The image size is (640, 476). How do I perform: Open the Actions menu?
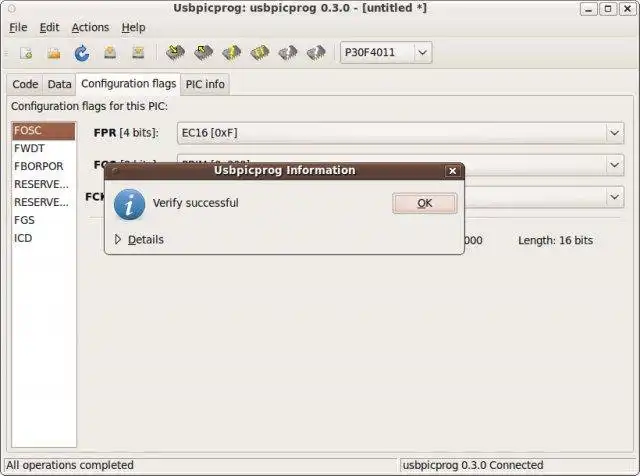pos(90,27)
